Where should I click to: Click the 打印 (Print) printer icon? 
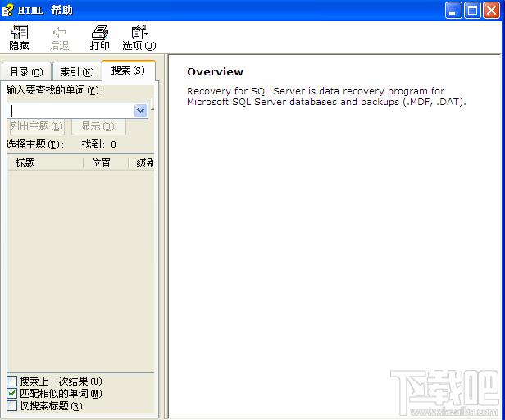pos(99,38)
